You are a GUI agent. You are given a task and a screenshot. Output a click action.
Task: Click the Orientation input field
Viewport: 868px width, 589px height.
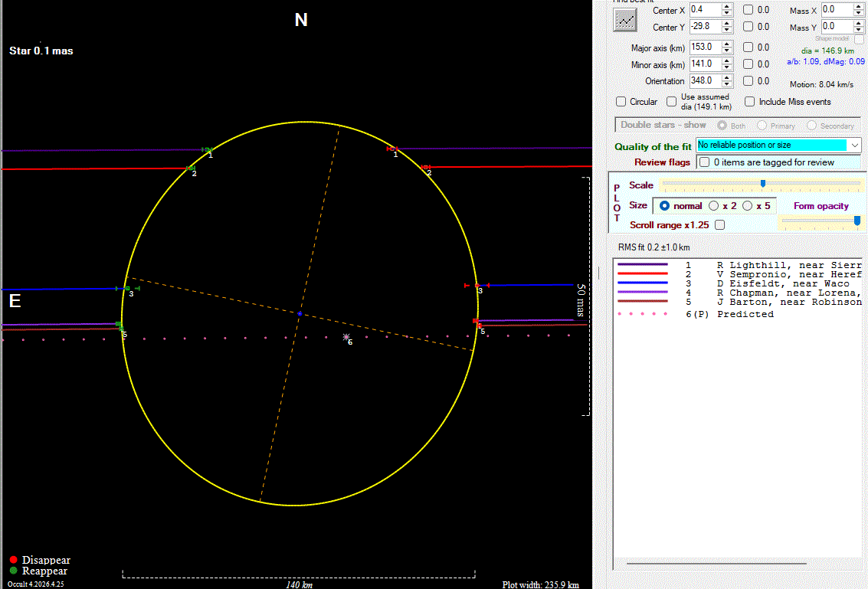pyautogui.click(x=706, y=80)
